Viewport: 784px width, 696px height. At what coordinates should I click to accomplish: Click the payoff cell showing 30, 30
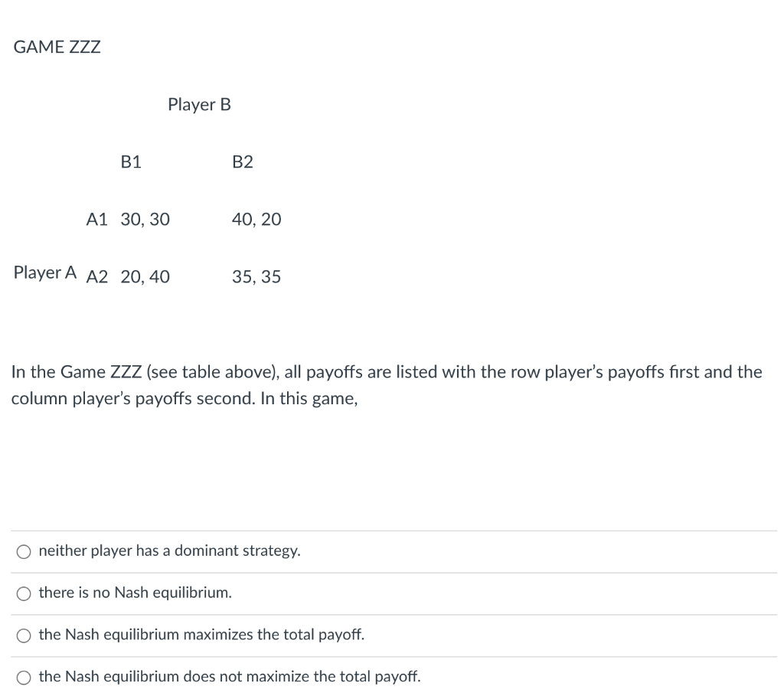coord(145,220)
